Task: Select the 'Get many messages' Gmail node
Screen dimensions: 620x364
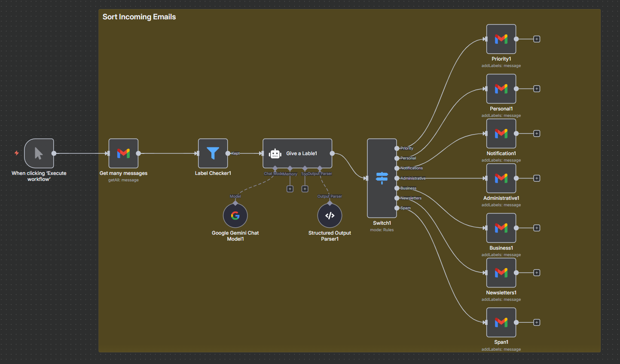Action: click(123, 153)
